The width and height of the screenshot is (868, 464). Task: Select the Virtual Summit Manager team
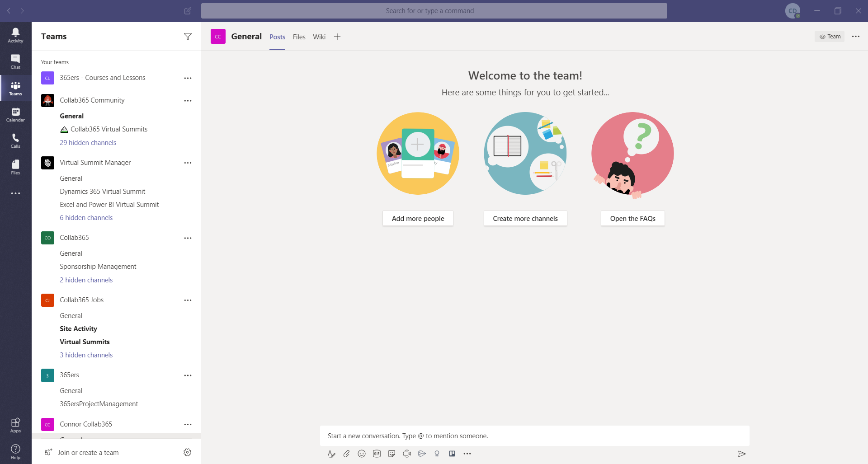coord(95,163)
